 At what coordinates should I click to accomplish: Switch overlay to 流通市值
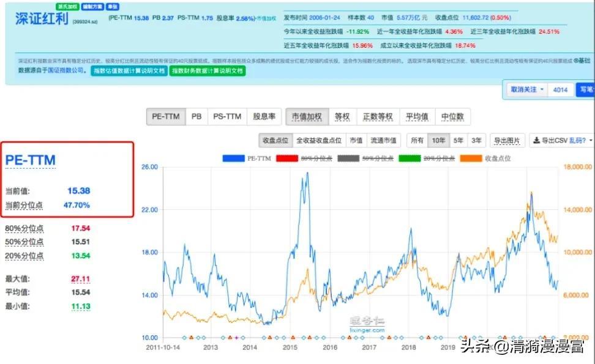[x=383, y=140]
